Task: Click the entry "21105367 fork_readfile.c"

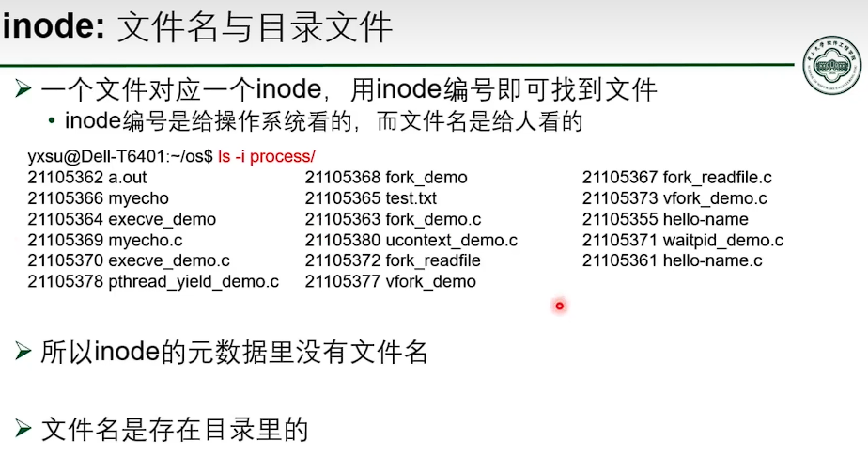Action: (x=677, y=177)
